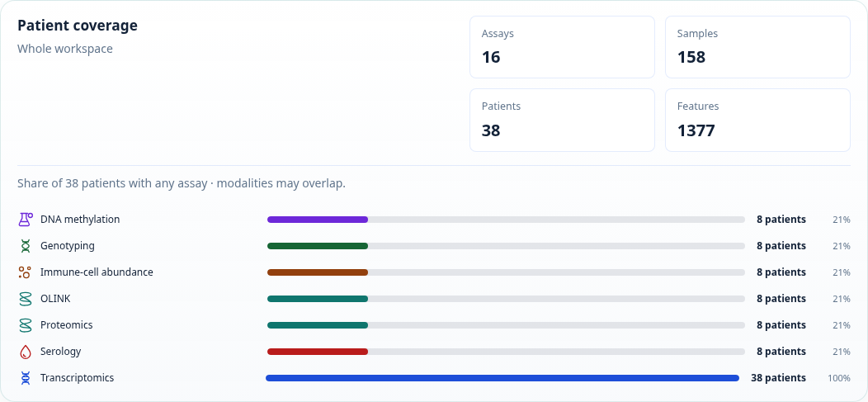Click the Proteomics coil icon

(26, 325)
